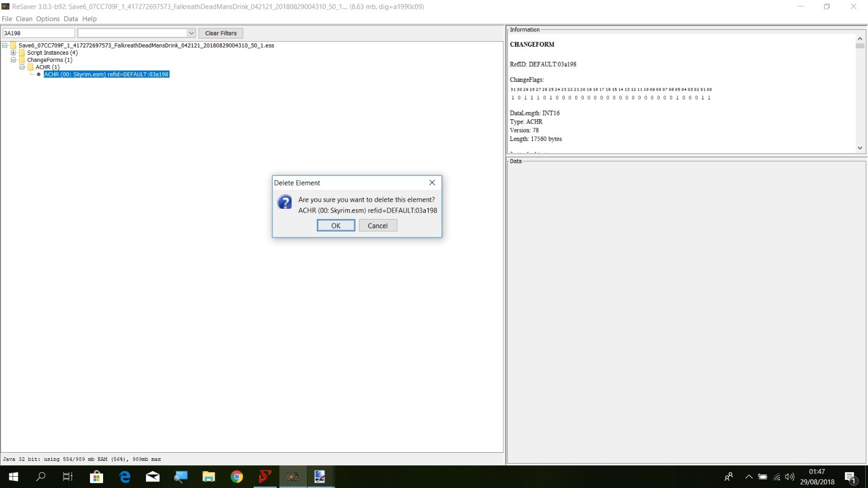
Task: Open the Mail app on the taskbar
Action: click(x=153, y=477)
